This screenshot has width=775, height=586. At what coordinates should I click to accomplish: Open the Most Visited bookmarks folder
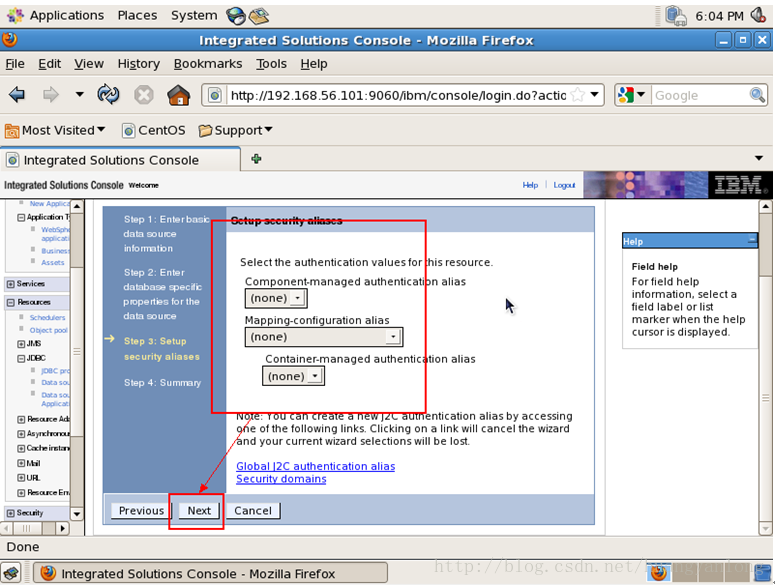tap(55, 130)
